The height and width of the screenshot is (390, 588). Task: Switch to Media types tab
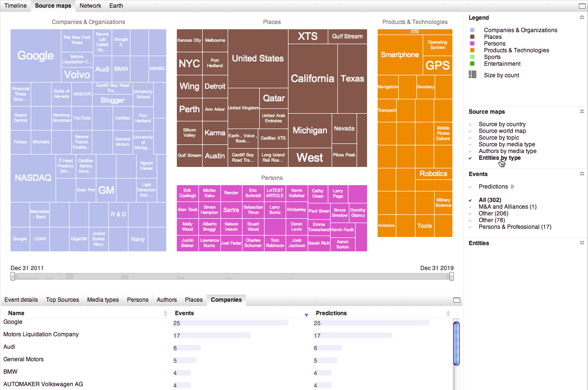(103, 300)
